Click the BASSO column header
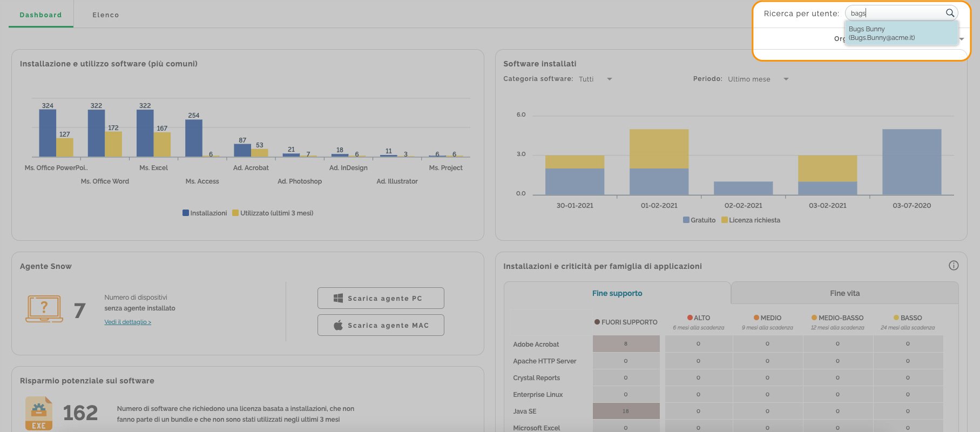 click(908, 318)
